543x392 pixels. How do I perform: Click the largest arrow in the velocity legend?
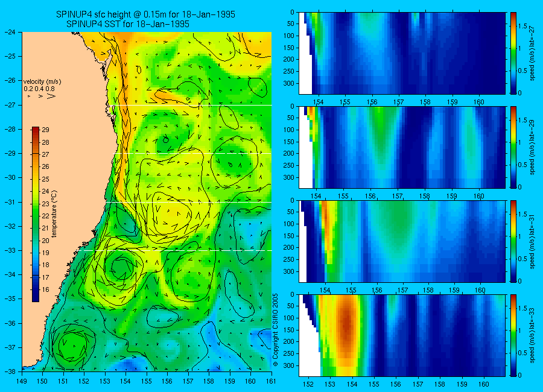[51, 96]
